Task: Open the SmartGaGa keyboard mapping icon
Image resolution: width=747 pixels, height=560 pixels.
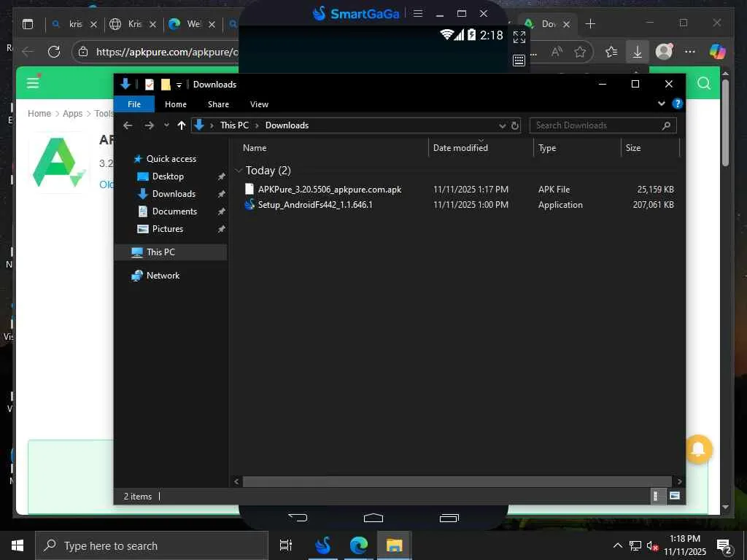Action: [x=519, y=61]
